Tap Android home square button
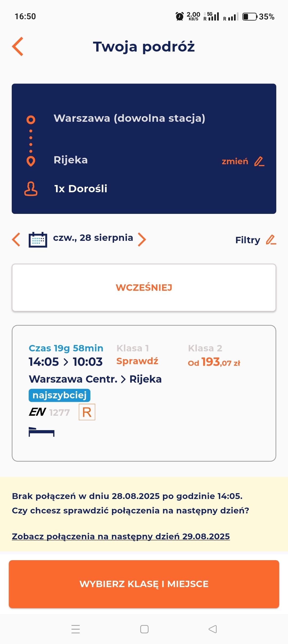The image size is (288, 644). (x=144, y=629)
